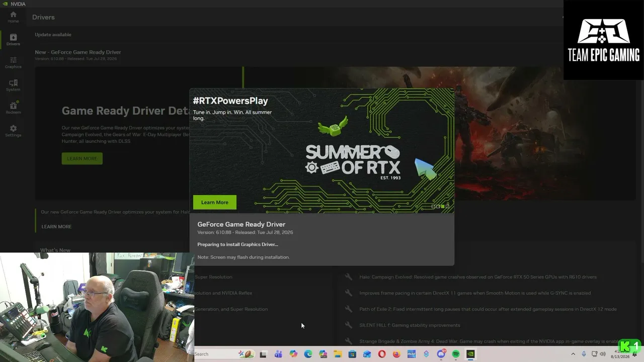Click the NVIDIA logo in the title bar
The image size is (644, 362).
pyautogui.click(x=6, y=4)
